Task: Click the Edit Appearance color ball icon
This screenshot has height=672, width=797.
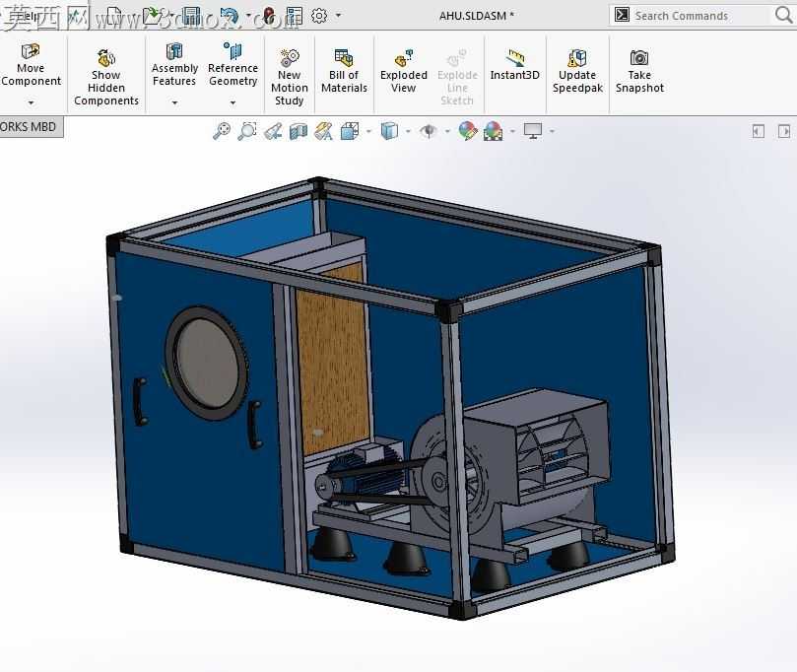Action: click(468, 131)
